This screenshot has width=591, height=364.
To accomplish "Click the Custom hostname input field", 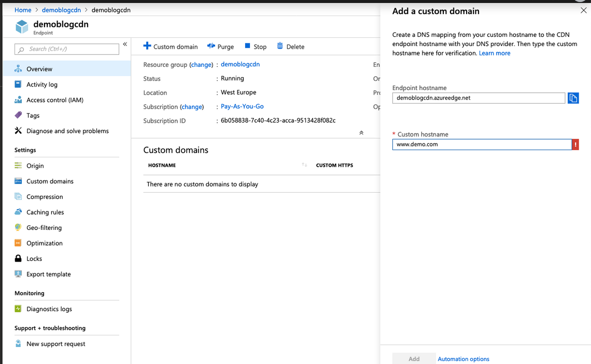I will pyautogui.click(x=482, y=144).
